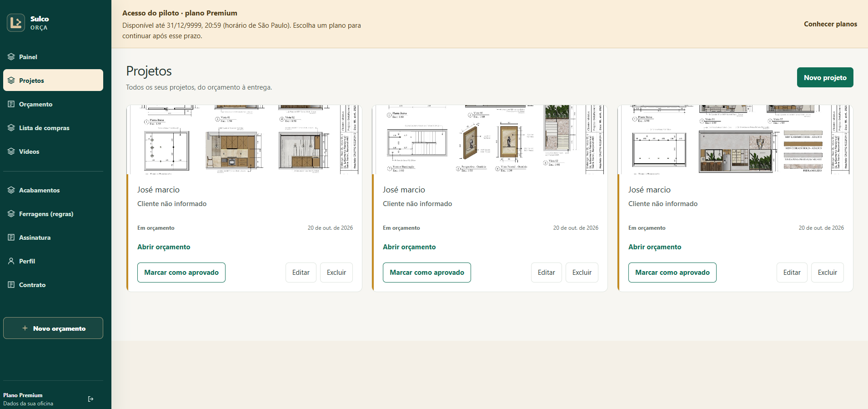
Task: Open the last project card's drawing thumbnail
Action: pyautogui.click(x=736, y=140)
